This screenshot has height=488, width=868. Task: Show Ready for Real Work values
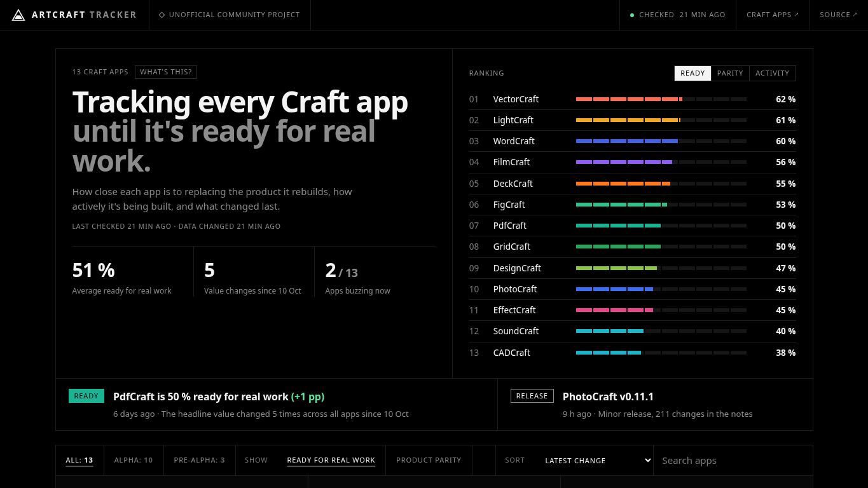[x=331, y=460]
